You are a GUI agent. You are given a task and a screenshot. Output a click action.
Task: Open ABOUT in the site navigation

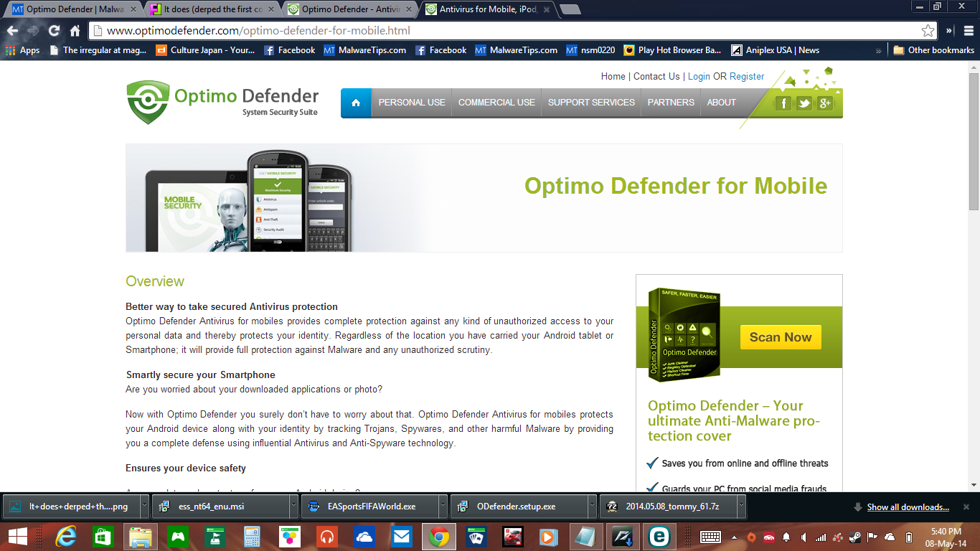[x=721, y=103]
